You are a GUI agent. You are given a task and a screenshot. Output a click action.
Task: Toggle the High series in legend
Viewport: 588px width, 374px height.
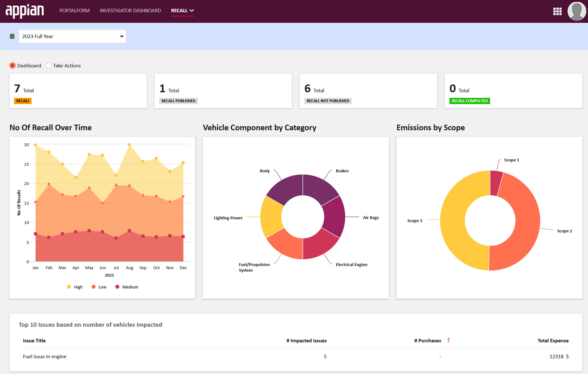[75, 287]
